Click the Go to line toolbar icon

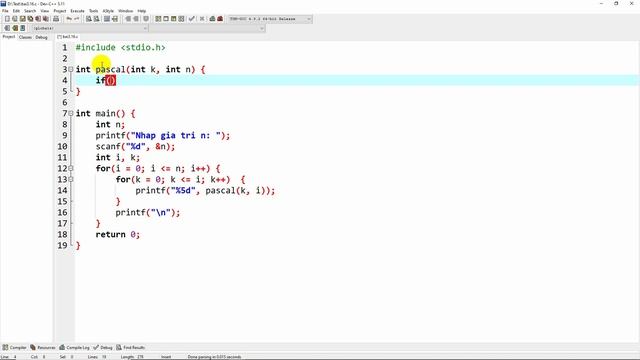coord(115,19)
